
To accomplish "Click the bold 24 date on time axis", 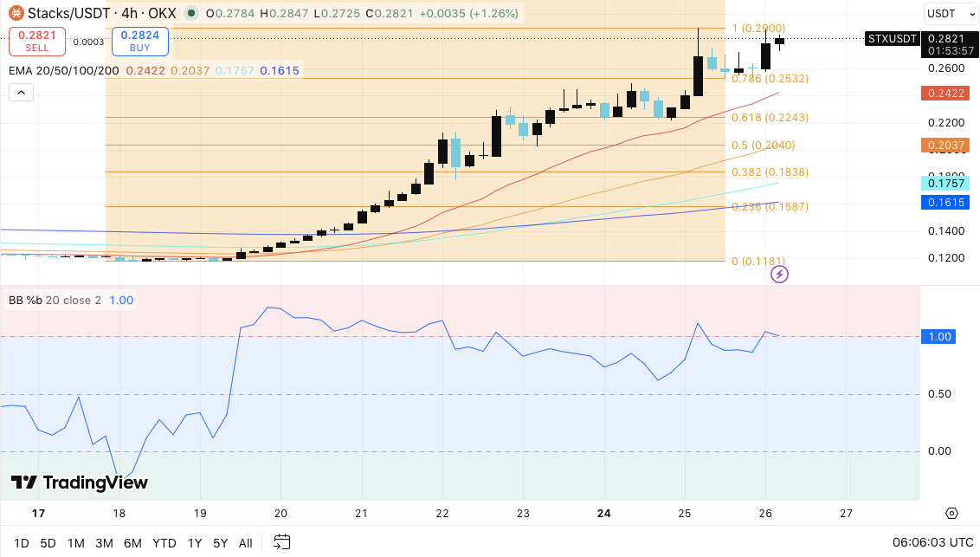I will tap(603, 513).
